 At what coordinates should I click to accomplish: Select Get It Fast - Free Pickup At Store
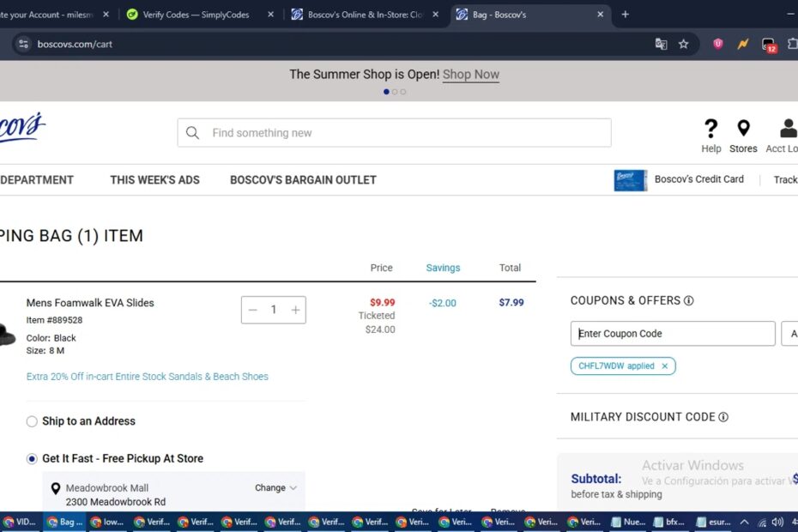(x=32, y=459)
